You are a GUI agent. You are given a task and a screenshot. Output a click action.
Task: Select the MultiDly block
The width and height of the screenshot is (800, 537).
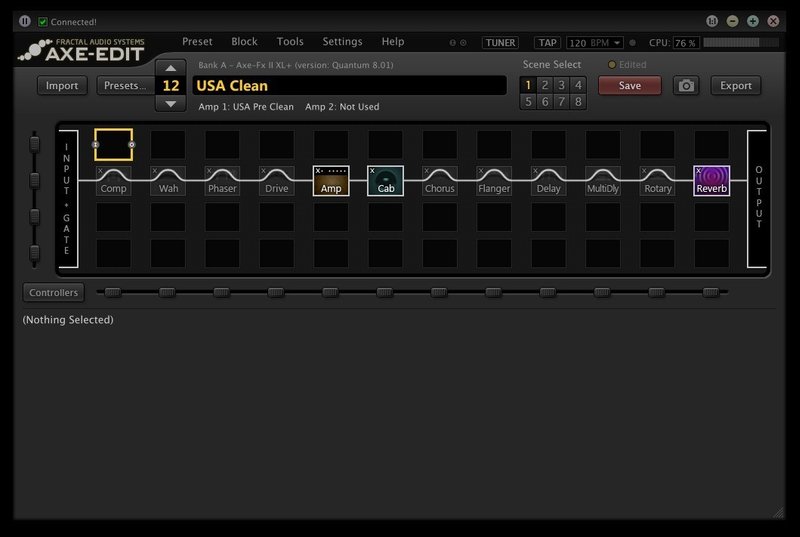click(603, 181)
